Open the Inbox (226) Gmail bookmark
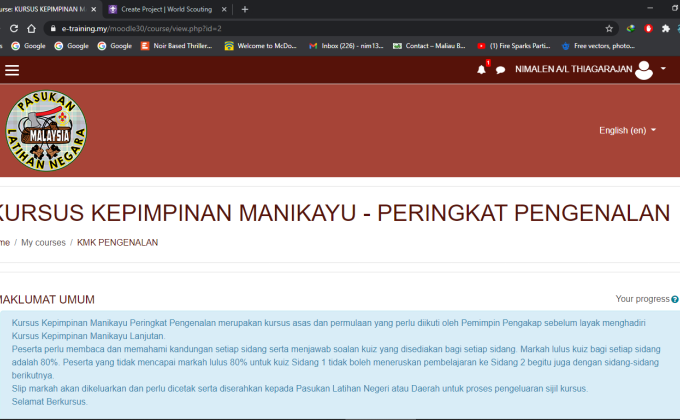Image resolution: width=680 pixels, height=420 pixels. (346, 46)
